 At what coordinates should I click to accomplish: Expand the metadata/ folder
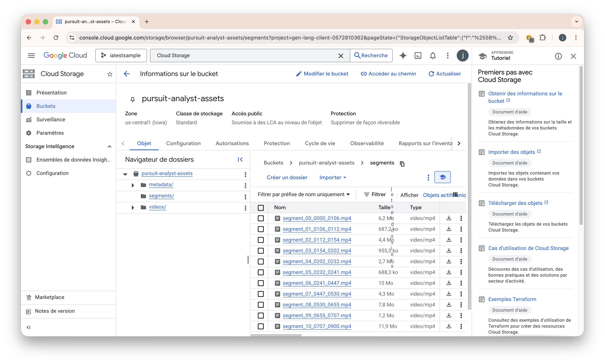[x=133, y=185]
